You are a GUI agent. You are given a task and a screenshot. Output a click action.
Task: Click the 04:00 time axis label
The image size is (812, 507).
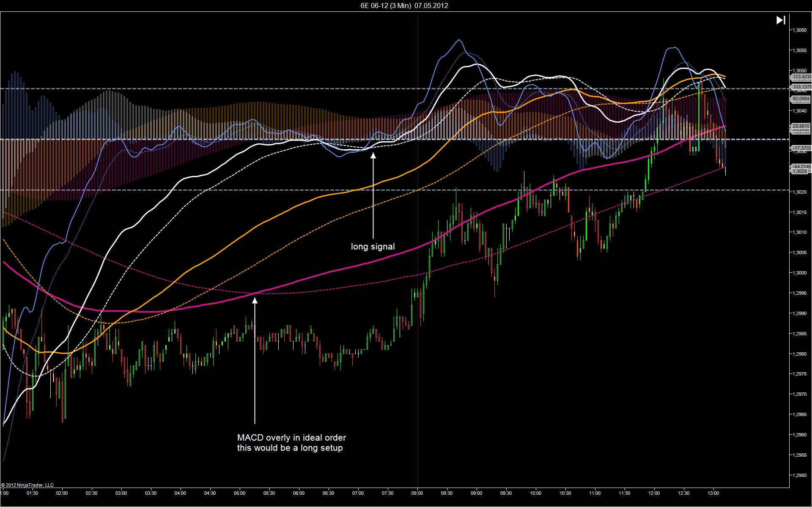click(x=181, y=493)
